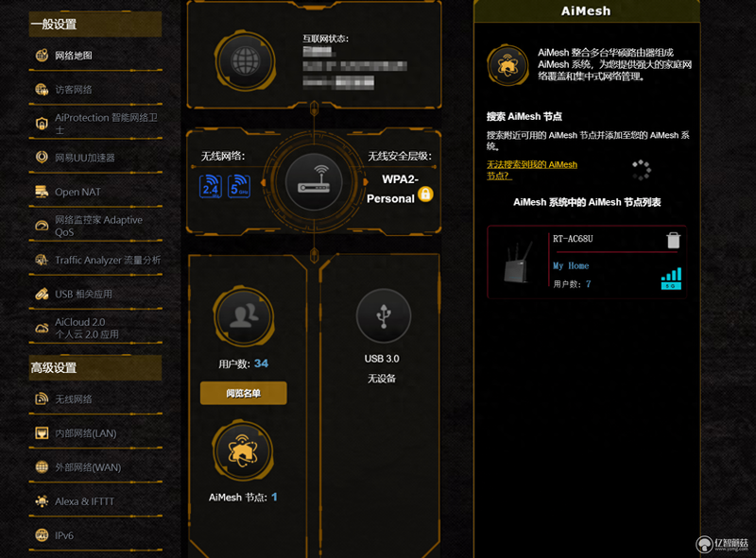Open the clients users icon
The image size is (756, 558).
tap(244, 316)
